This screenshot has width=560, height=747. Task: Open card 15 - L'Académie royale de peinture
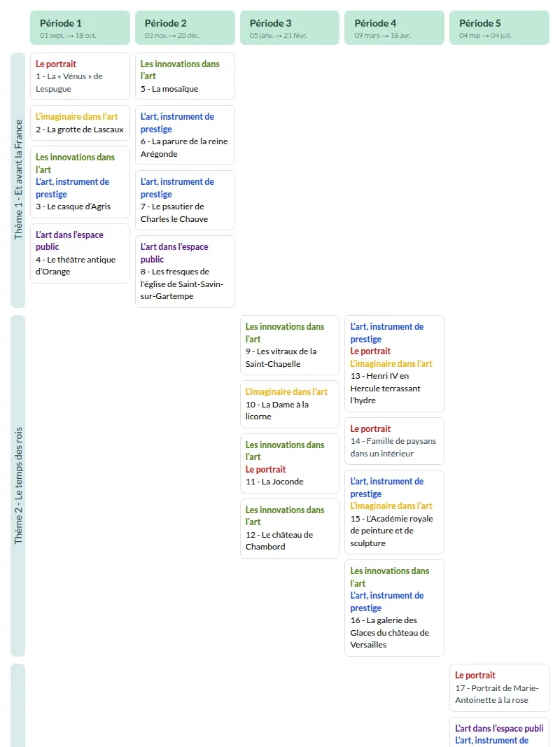click(x=394, y=512)
